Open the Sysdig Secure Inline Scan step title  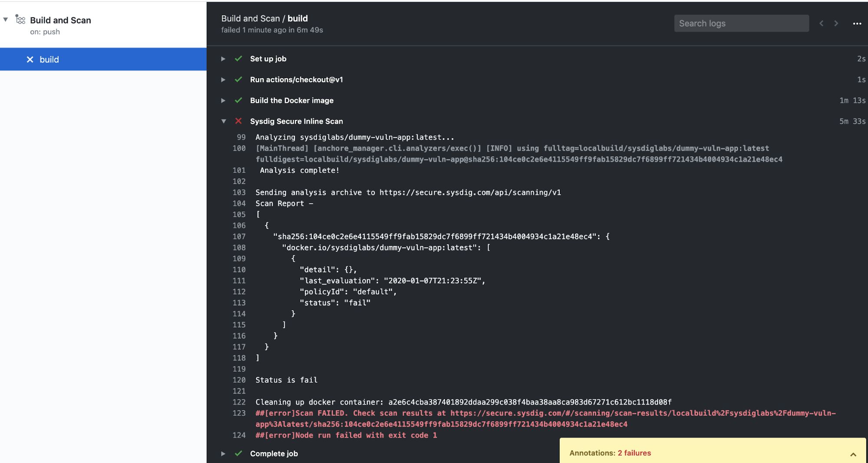point(296,121)
